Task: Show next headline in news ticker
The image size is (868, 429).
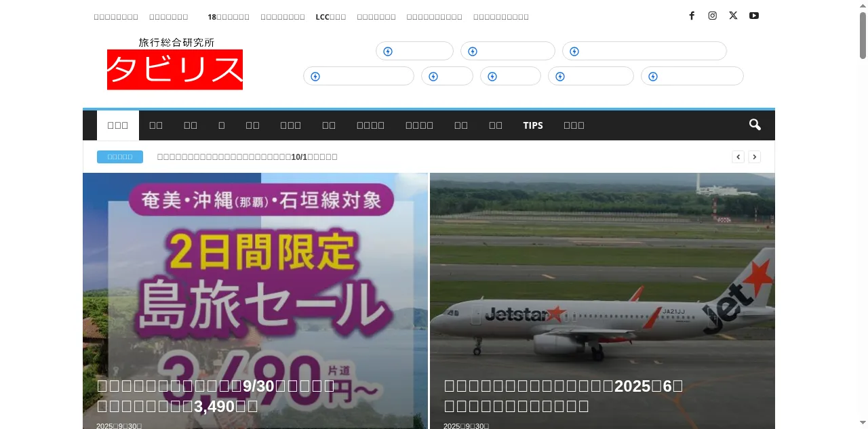Action: pyautogui.click(x=755, y=157)
